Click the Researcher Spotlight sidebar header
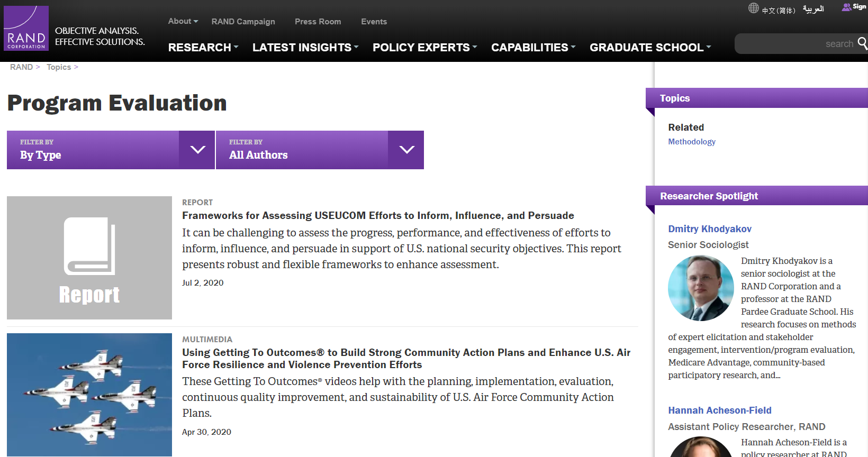This screenshot has width=868, height=457. (757, 196)
